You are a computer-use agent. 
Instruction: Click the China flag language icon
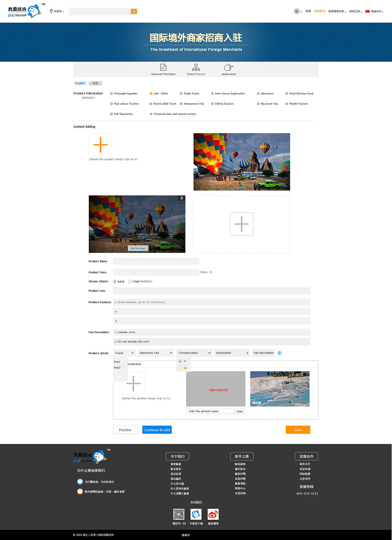pyautogui.click(x=367, y=11)
